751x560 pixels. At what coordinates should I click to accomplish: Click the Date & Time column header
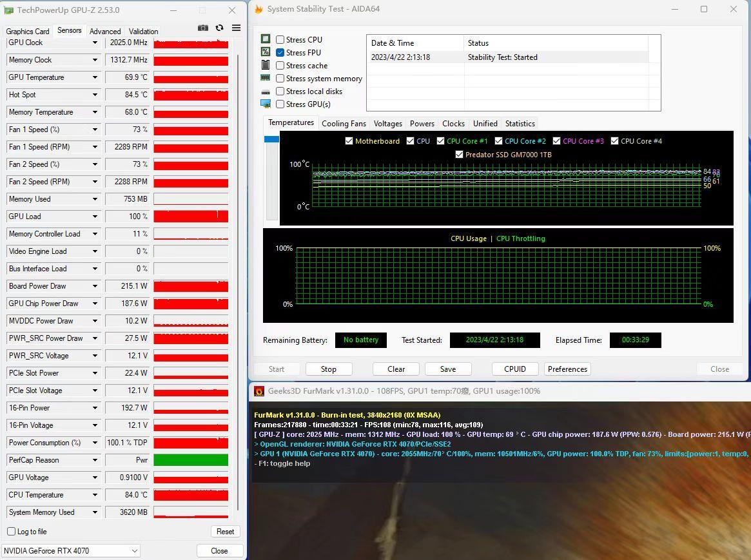(x=415, y=43)
